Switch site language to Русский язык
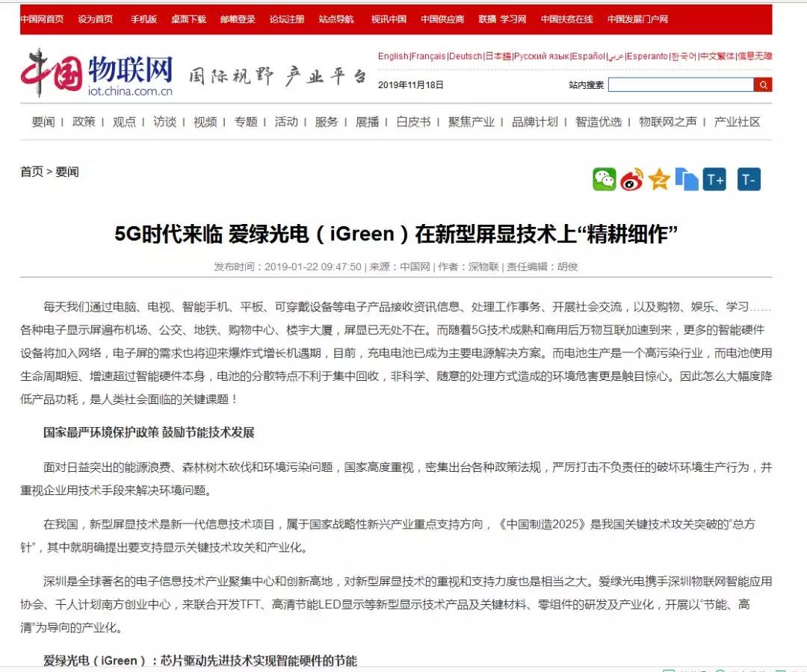Screen dimensions: 807x672 (542, 56)
